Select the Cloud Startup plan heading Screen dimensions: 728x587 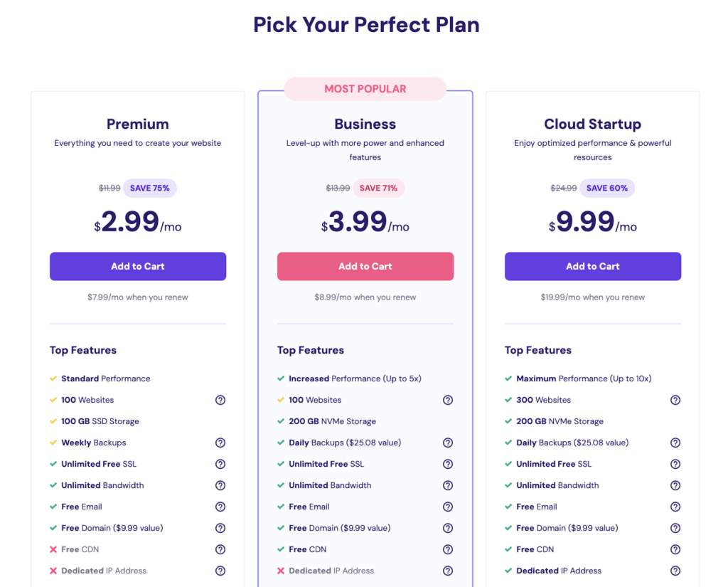click(x=593, y=124)
